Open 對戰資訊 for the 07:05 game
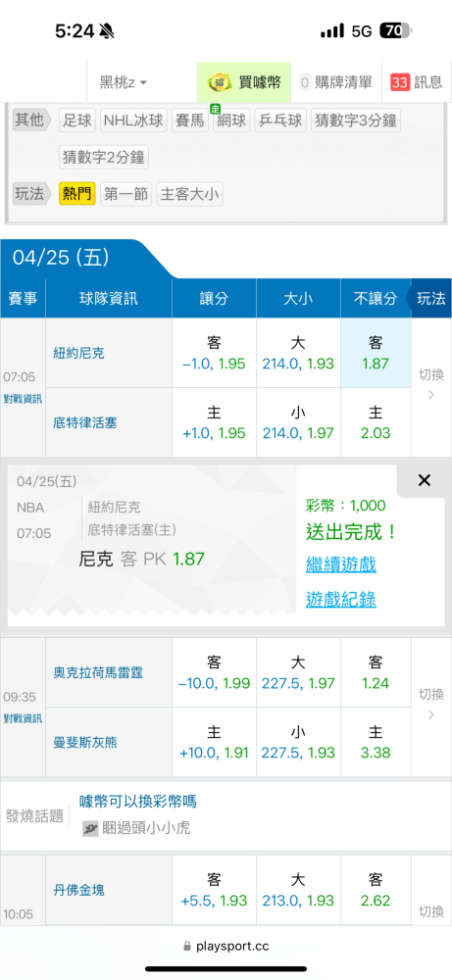The width and height of the screenshot is (452, 980). (x=23, y=398)
